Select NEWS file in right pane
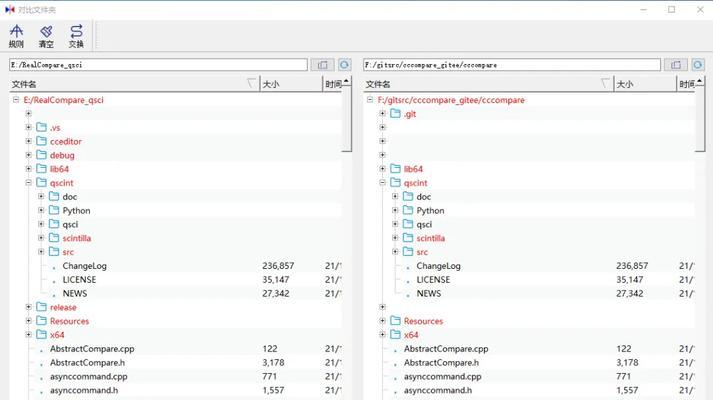The height and width of the screenshot is (400, 713). [429, 293]
